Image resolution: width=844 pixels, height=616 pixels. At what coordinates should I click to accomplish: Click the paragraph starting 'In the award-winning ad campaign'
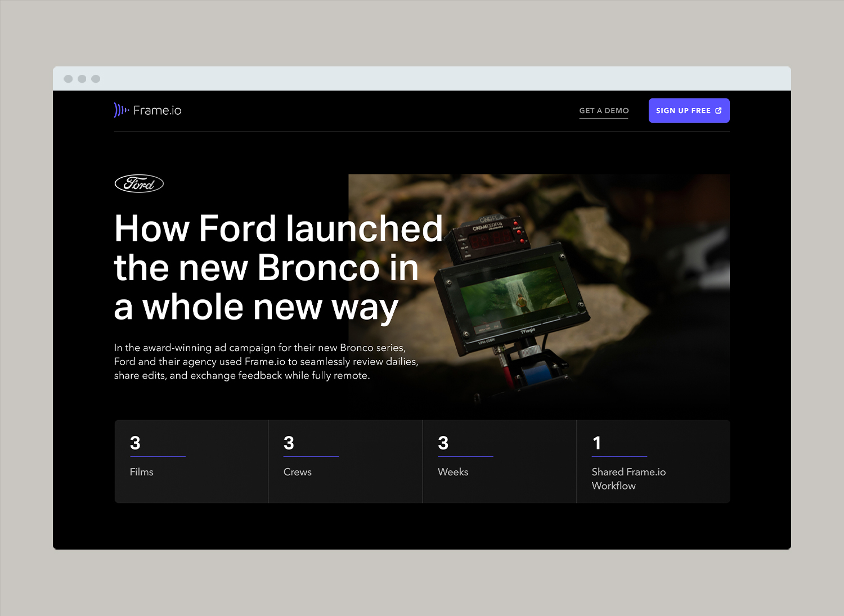click(x=266, y=362)
